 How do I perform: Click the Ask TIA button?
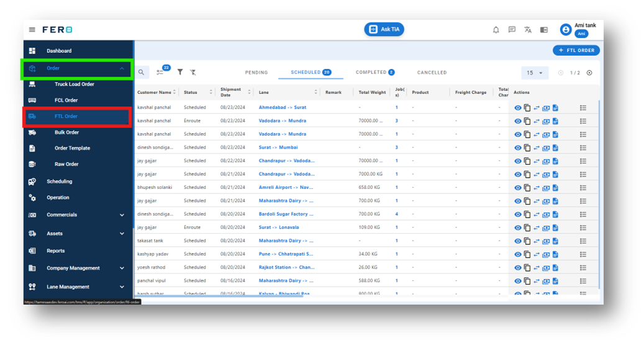384,29
